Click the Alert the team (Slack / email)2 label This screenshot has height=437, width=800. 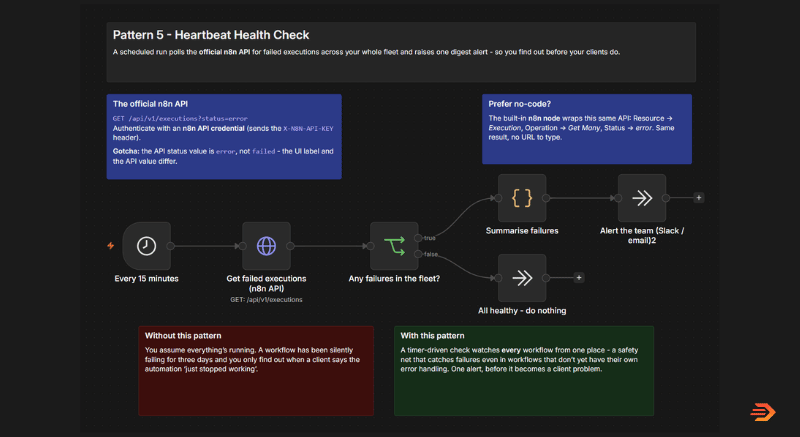coord(642,236)
